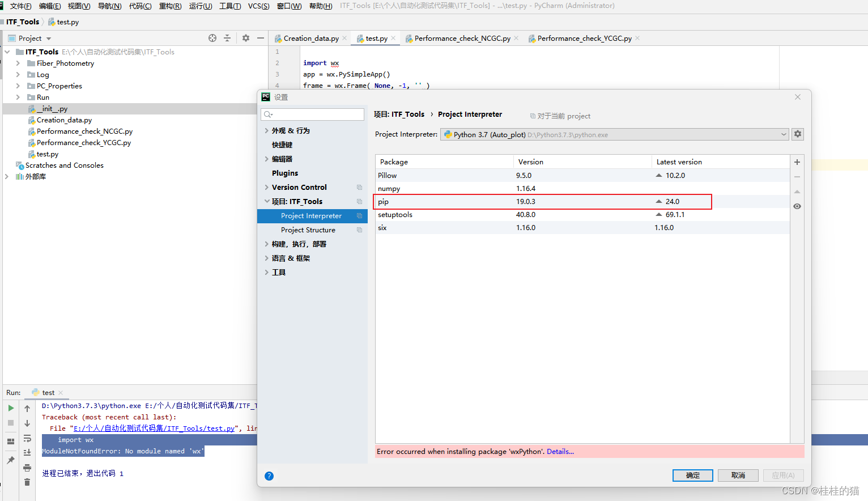Toggle show early releases eye icon
This screenshot has height=501, width=868.
click(x=797, y=206)
